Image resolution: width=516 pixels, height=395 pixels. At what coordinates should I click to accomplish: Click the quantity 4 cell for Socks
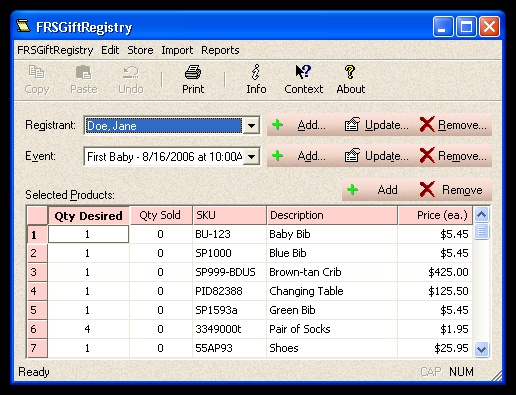click(x=89, y=329)
